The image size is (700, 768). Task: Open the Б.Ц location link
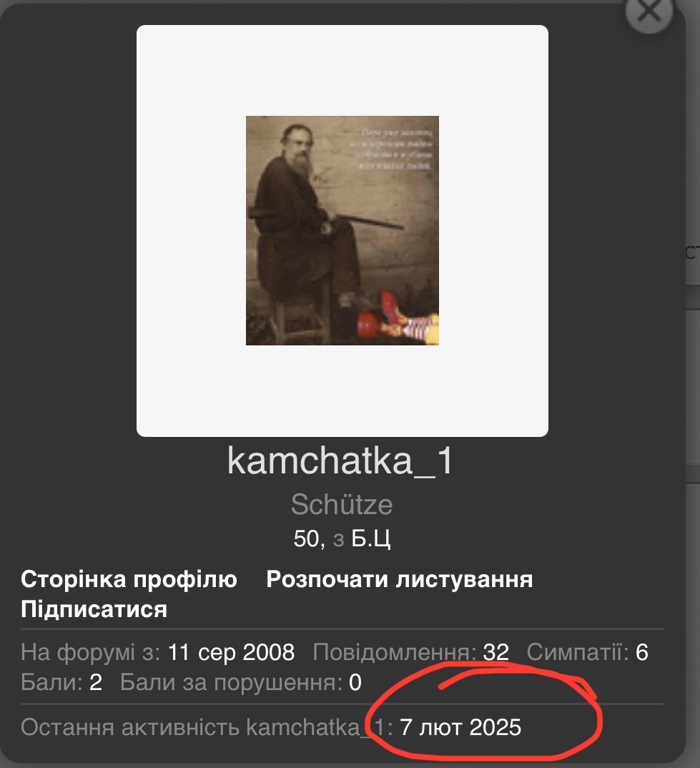[371, 538]
